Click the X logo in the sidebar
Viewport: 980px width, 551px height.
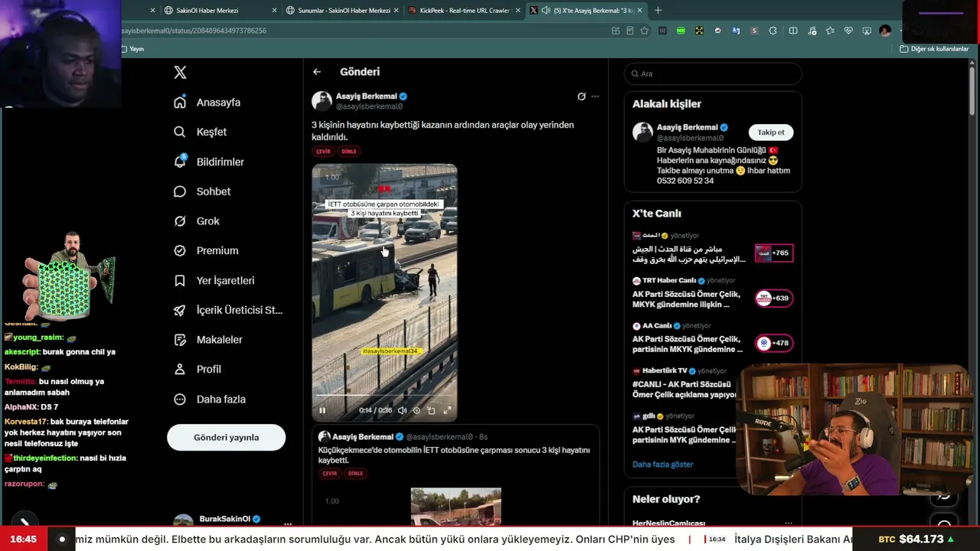click(x=180, y=73)
